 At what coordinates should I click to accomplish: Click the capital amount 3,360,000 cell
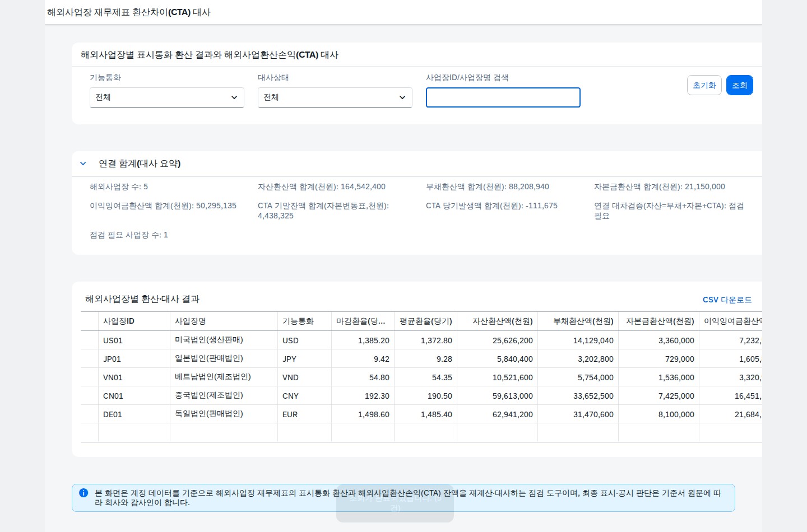coord(659,340)
